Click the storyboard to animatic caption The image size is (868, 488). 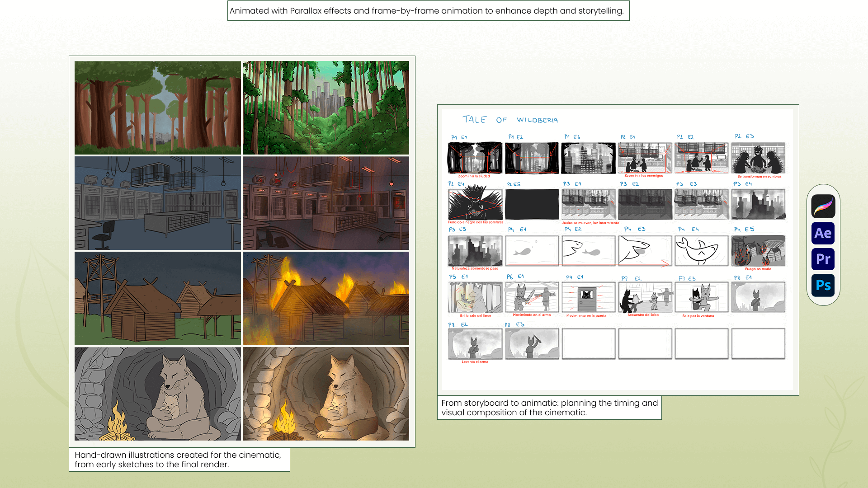[549, 408]
